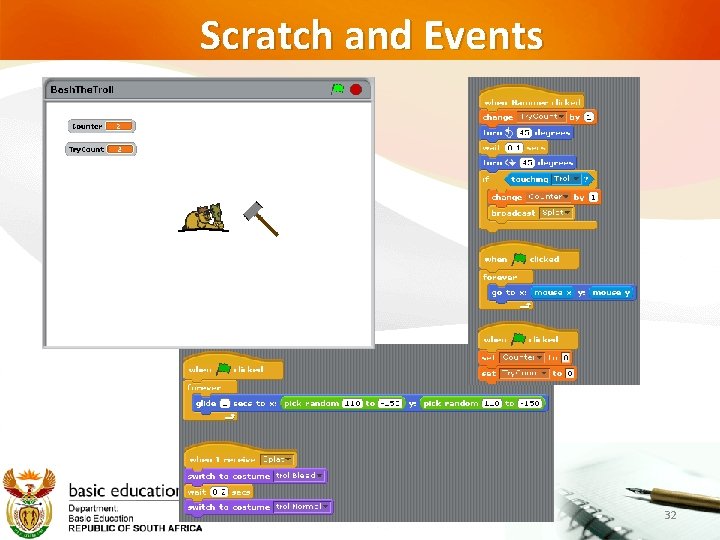Select the mouse y reporter block
The image size is (720, 540).
point(611,292)
